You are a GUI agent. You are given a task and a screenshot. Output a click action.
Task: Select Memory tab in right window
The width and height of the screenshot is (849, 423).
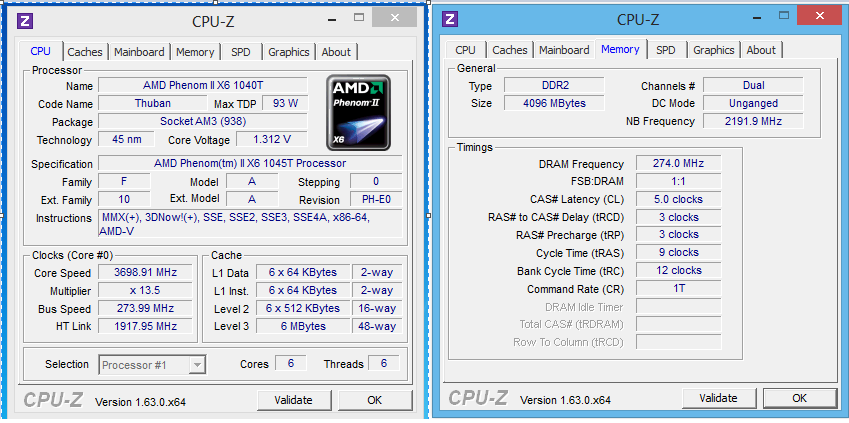click(x=621, y=49)
